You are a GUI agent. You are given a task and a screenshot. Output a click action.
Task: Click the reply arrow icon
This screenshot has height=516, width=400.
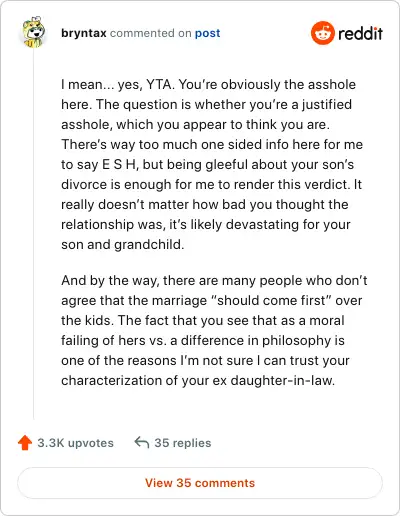(142, 443)
